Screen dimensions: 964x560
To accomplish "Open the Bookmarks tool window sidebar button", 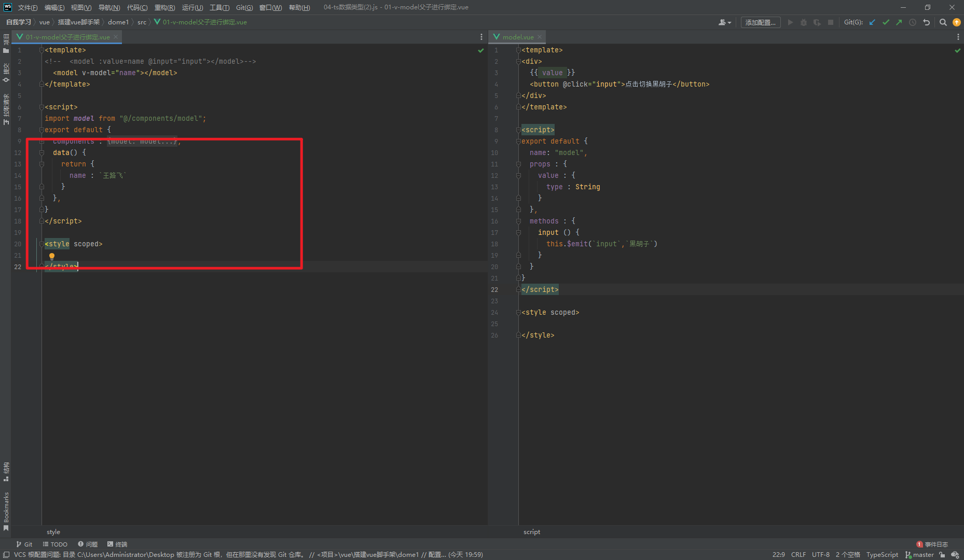I will point(6,512).
